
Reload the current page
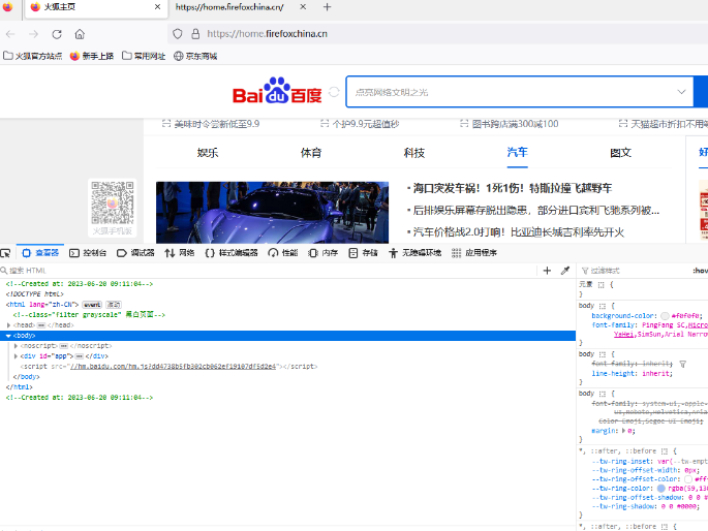(x=56, y=34)
